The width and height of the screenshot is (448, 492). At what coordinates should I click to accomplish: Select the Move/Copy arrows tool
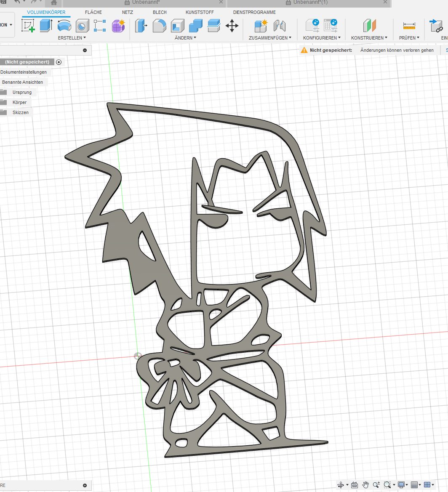coord(232,26)
